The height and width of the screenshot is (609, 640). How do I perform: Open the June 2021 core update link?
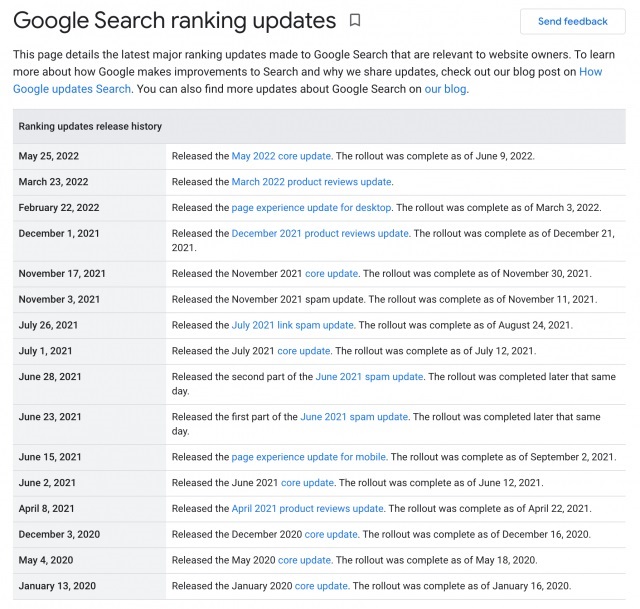click(x=306, y=483)
